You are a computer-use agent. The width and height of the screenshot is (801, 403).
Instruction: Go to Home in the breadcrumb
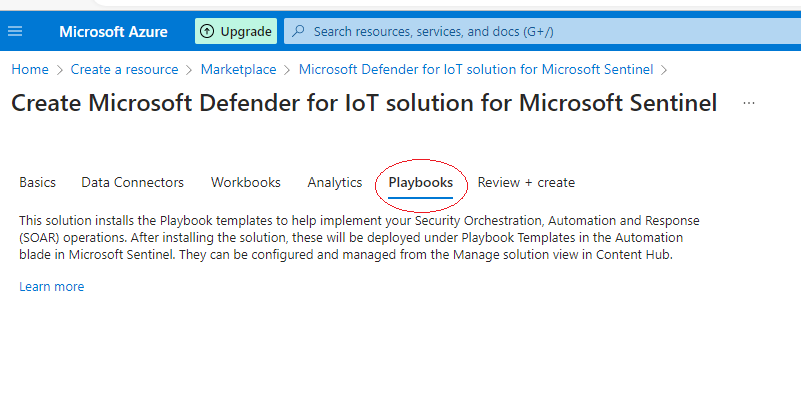[x=30, y=69]
